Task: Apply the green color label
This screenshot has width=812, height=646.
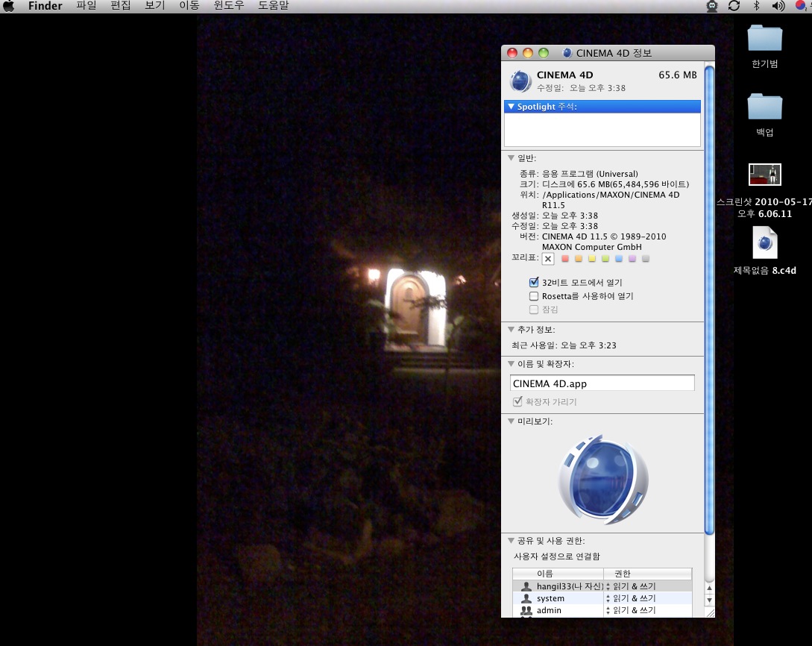Action: [605, 258]
